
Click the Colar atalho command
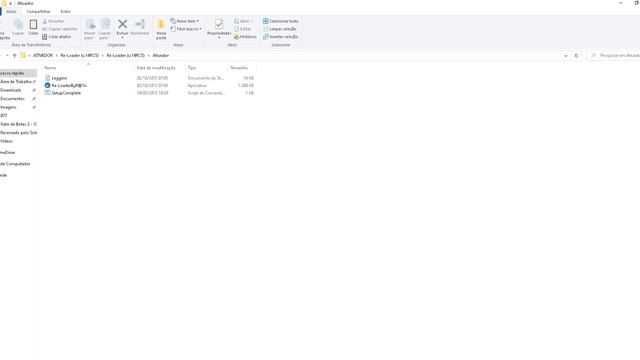57,37
